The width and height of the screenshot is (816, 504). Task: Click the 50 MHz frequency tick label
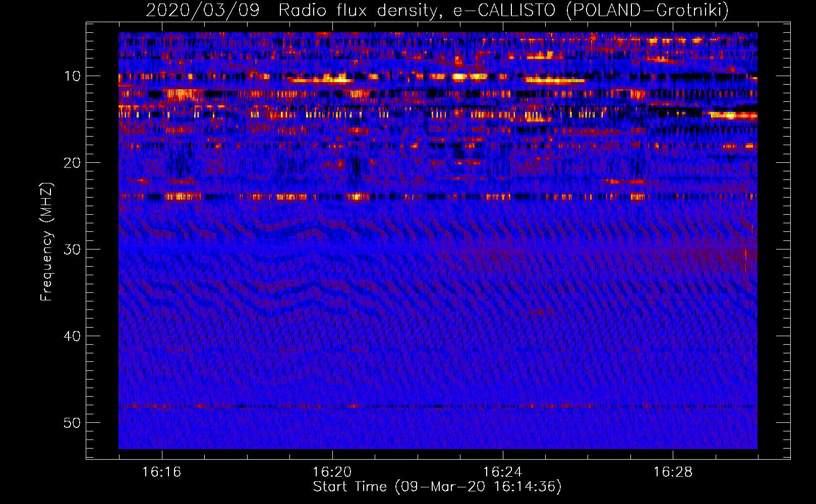[72, 423]
